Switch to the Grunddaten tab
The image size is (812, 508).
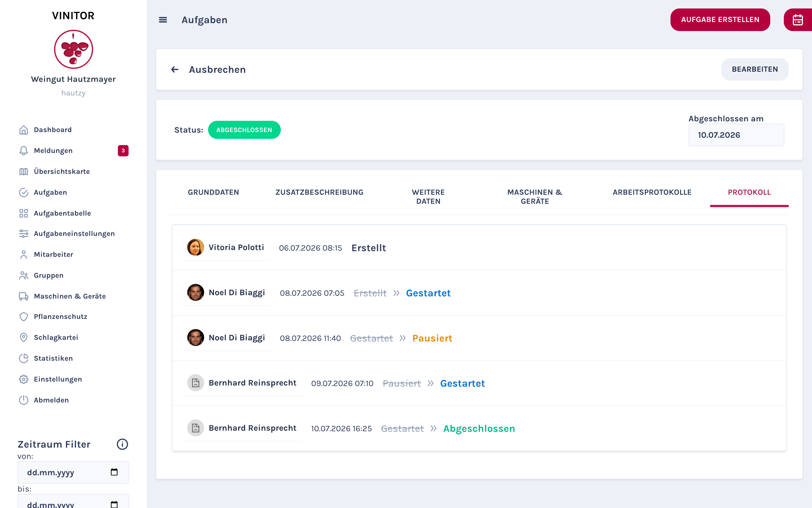coord(213,192)
